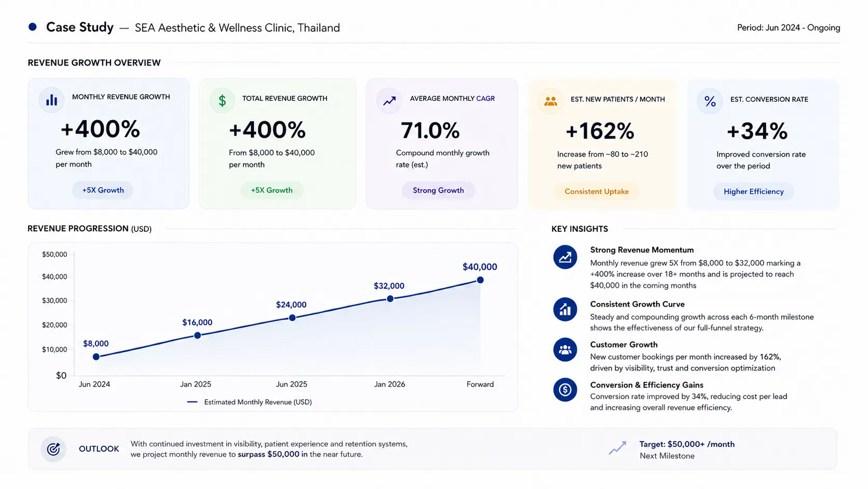This screenshot has width=868, height=489.
Task: Click the percent icon for Est. Conversion Rate
Action: [710, 101]
